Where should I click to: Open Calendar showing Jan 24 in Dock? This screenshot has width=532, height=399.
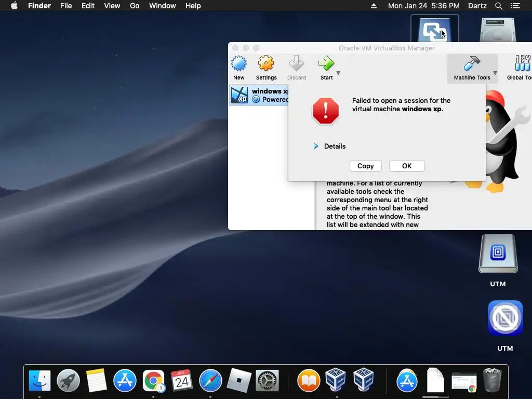[x=181, y=380]
